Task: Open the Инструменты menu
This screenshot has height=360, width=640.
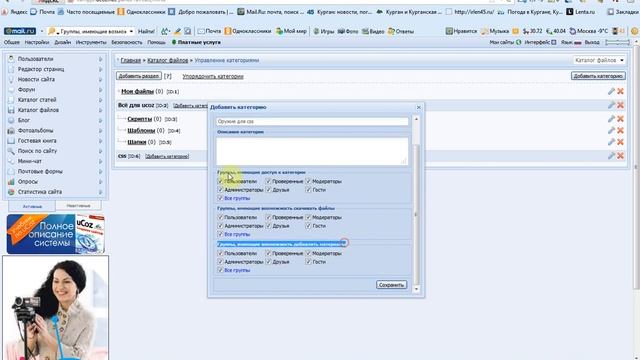Action: coord(91,42)
